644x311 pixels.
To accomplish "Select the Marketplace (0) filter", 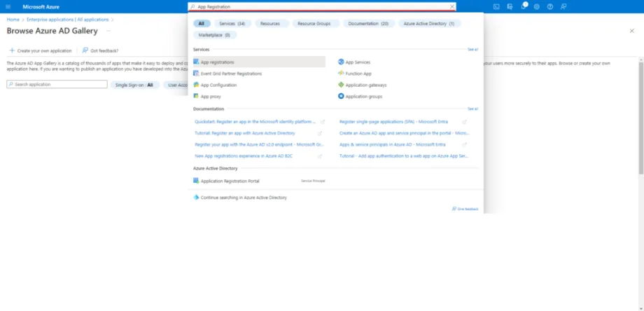I will tap(214, 35).
